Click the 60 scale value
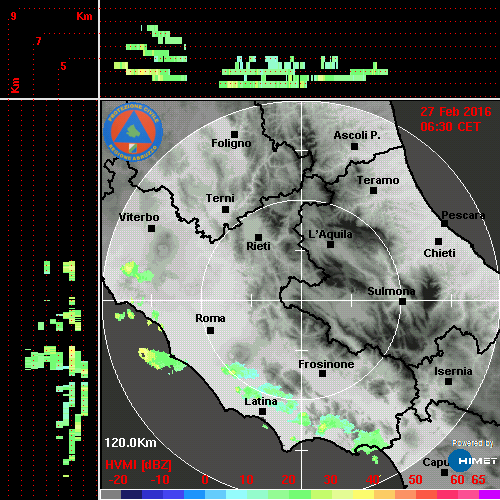Viewport: 500px width, 500px height. tap(457, 480)
